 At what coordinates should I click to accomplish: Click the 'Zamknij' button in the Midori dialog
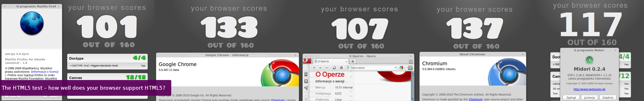tap(608, 98)
